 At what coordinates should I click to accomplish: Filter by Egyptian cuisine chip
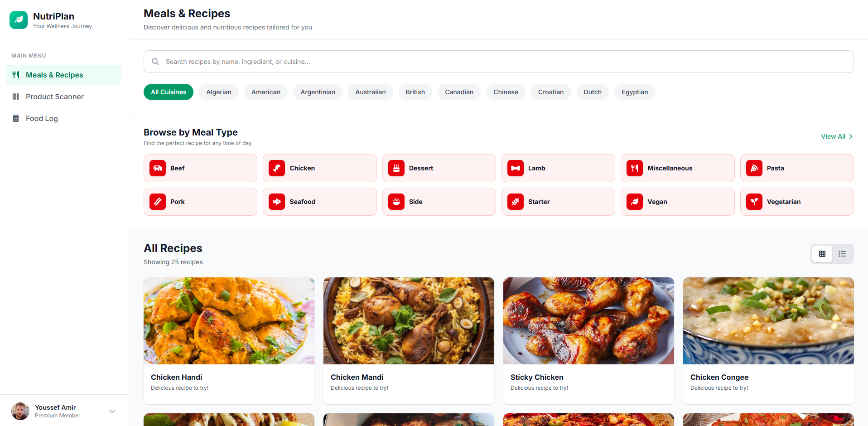pyautogui.click(x=635, y=92)
